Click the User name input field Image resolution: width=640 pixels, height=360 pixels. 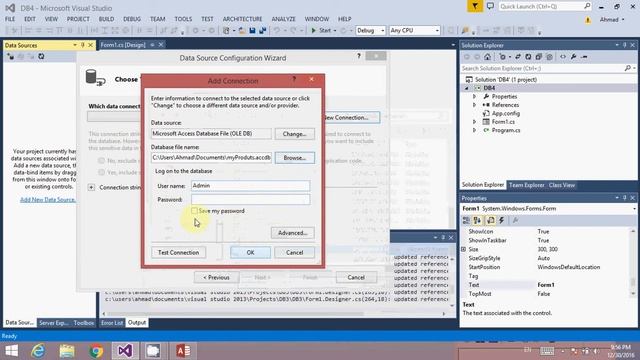[x=250, y=186]
